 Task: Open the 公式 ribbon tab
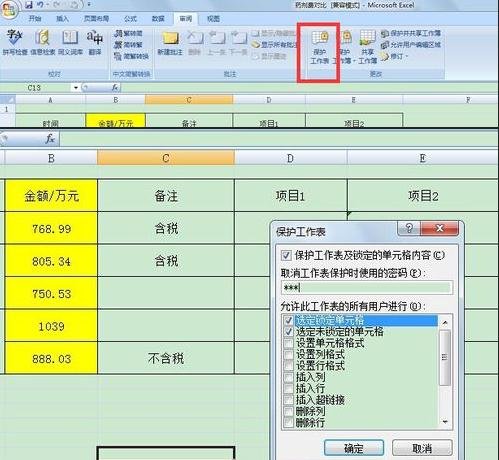[x=130, y=19]
